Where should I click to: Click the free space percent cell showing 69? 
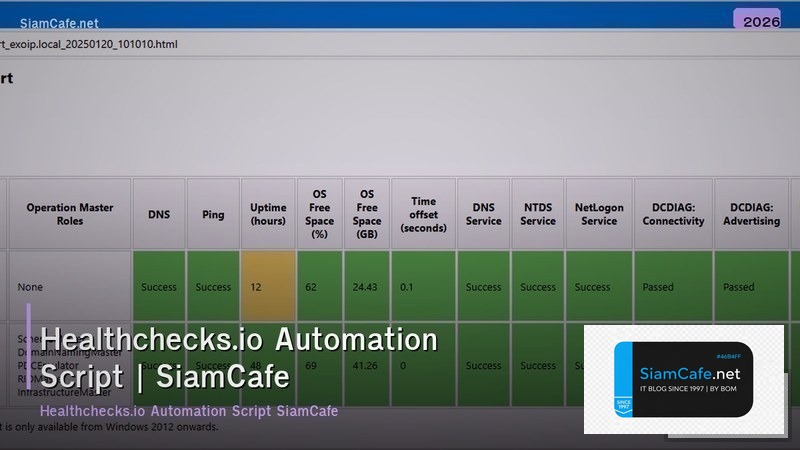point(320,365)
